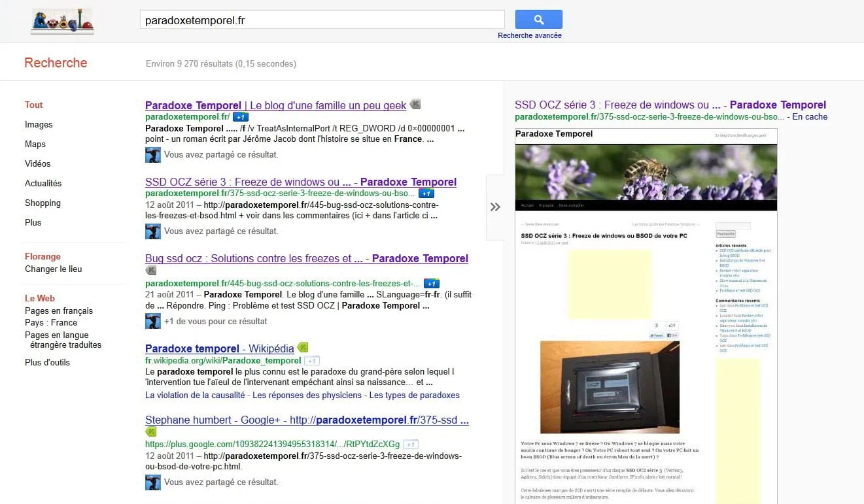Screen dimensions: 864x504
Task: Toggle +1 button beside the first result's URL
Action: coord(241,117)
